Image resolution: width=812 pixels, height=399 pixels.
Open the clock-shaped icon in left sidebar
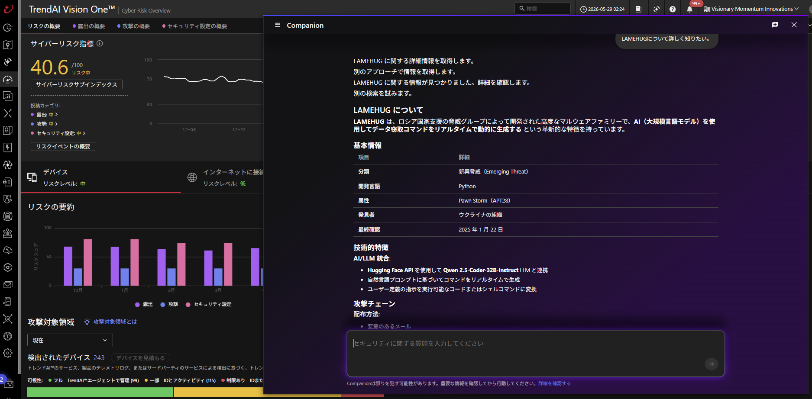(7, 28)
